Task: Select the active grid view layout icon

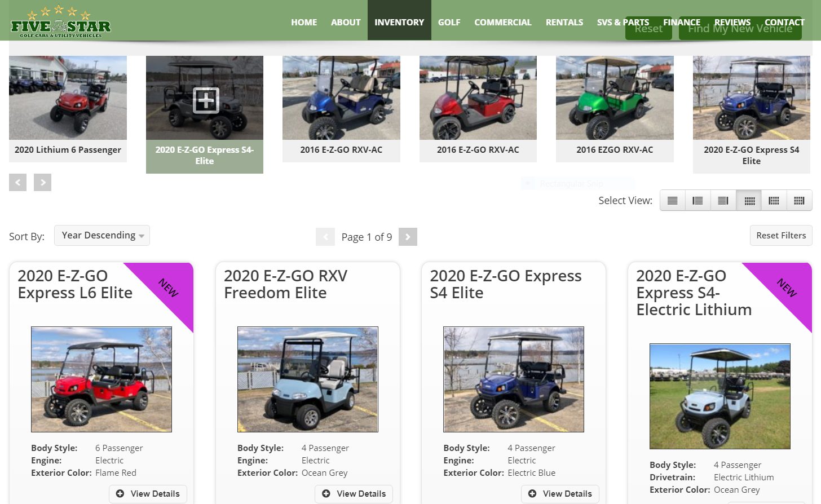Action: point(749,201)
